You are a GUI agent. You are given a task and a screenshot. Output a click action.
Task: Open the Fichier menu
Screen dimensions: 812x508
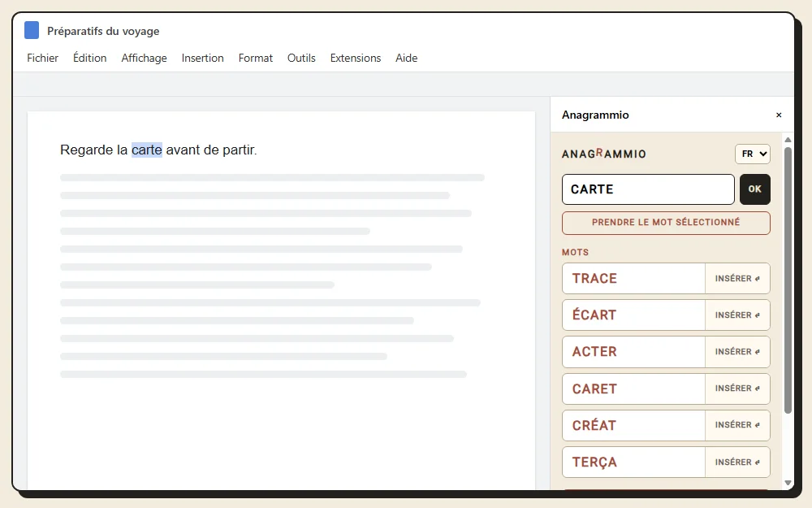click(42, 58)
